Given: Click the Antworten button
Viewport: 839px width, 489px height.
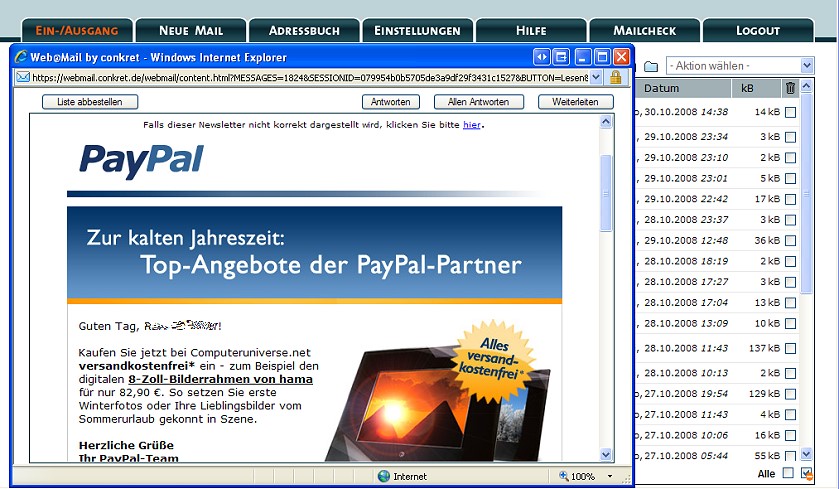Looking at the screenshot, I should pos(391,102).
